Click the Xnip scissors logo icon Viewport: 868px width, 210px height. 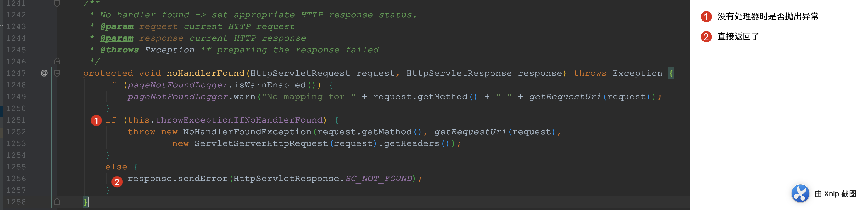coord(800,194)
